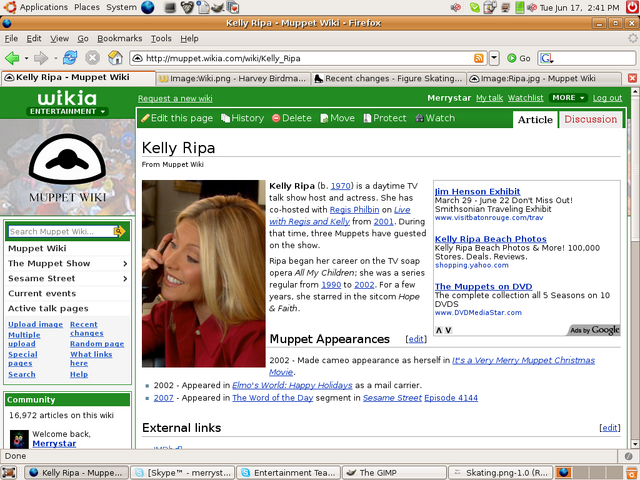640x480 pixels.
Task: Click the Protect page icon
Action: (x=367, y=118)
